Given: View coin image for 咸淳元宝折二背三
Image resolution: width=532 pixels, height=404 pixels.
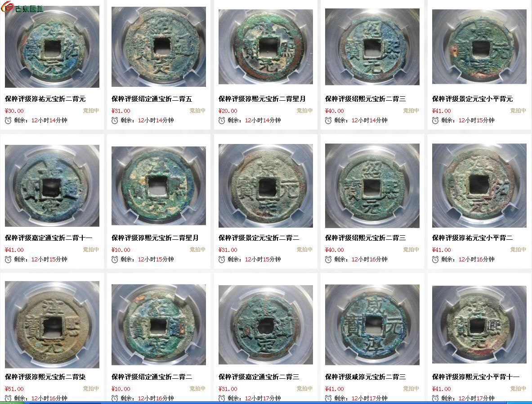Looking at the screenshot, I should (x=372, y=325).
